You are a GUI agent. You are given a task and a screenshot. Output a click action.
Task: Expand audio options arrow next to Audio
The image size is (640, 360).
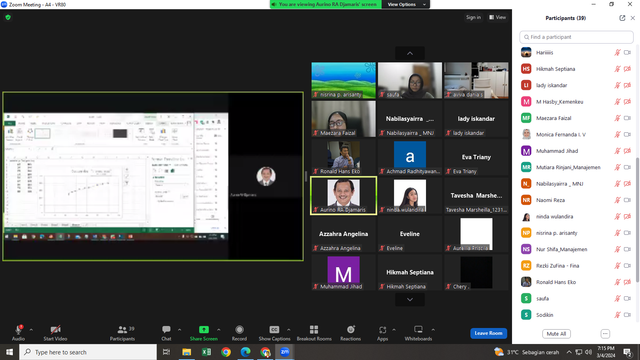point(31,330)
